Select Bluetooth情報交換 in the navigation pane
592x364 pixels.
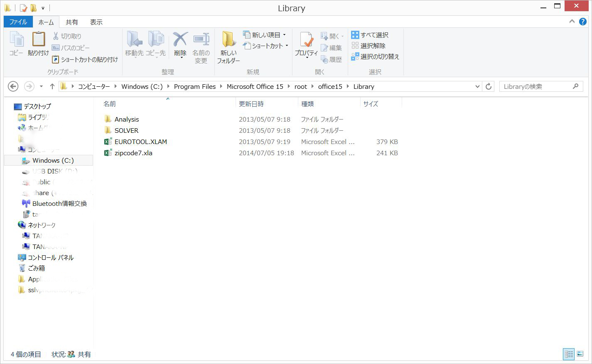coord(54,203)
